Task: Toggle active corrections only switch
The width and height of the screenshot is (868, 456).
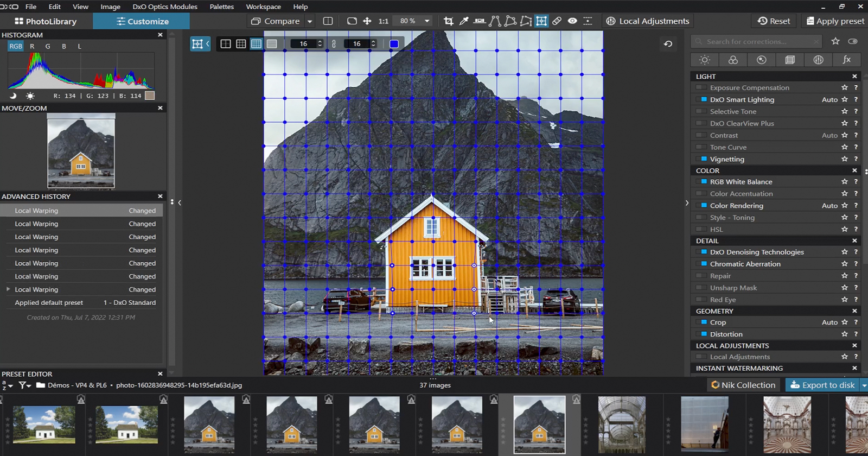Action: tap(853, 41)
